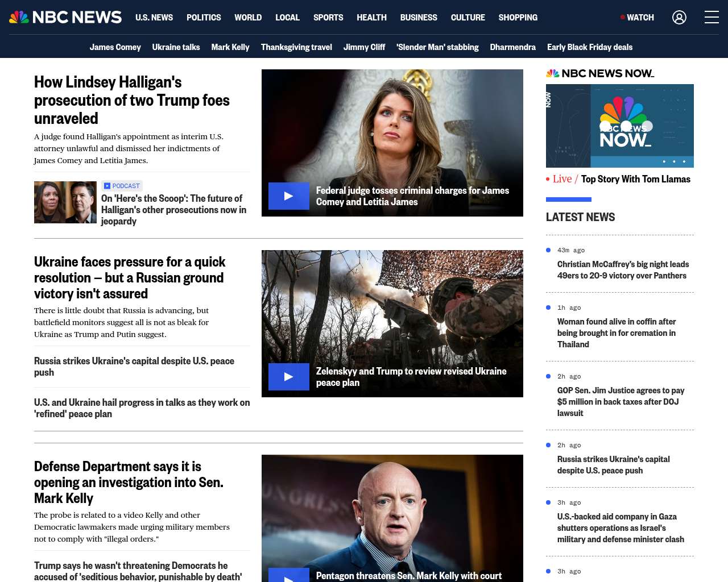Read the Defense Department Mark Kelly headline
The image size is (728, 582).
[x=129, y=483]
